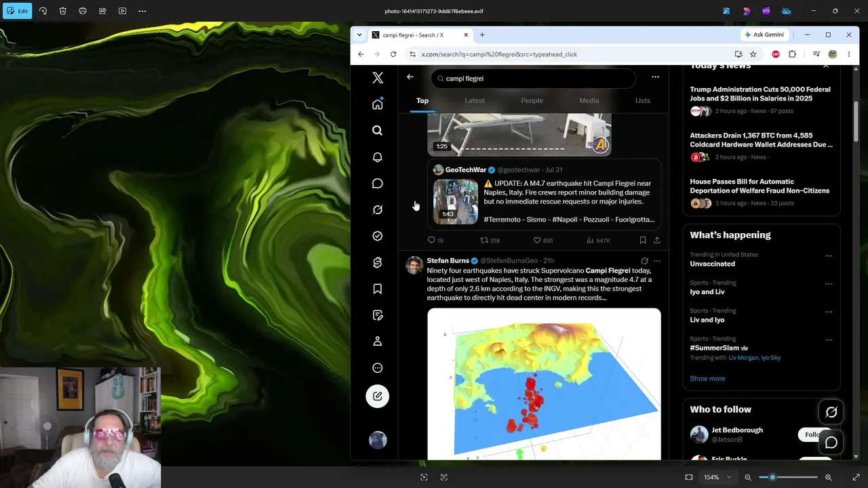Screen dimensions: 868x488
Task: Switch to the Lists tab
Action: click(643, 101)
